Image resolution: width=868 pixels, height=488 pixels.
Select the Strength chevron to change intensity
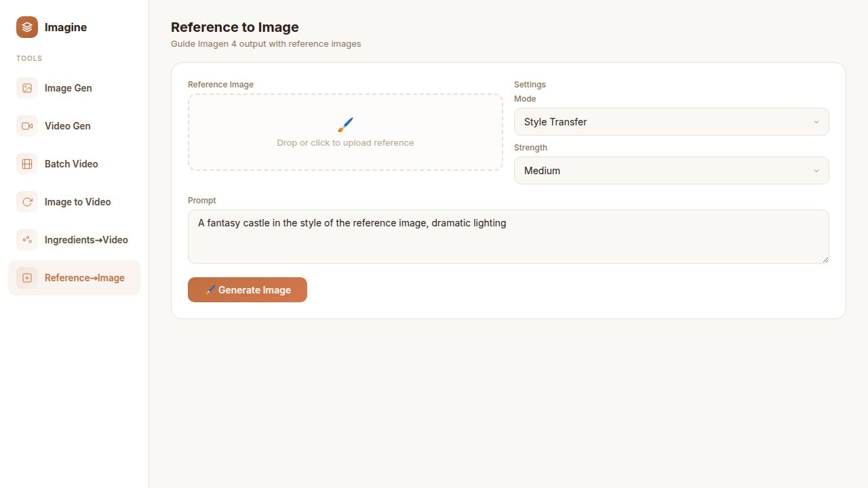point(816,170)
